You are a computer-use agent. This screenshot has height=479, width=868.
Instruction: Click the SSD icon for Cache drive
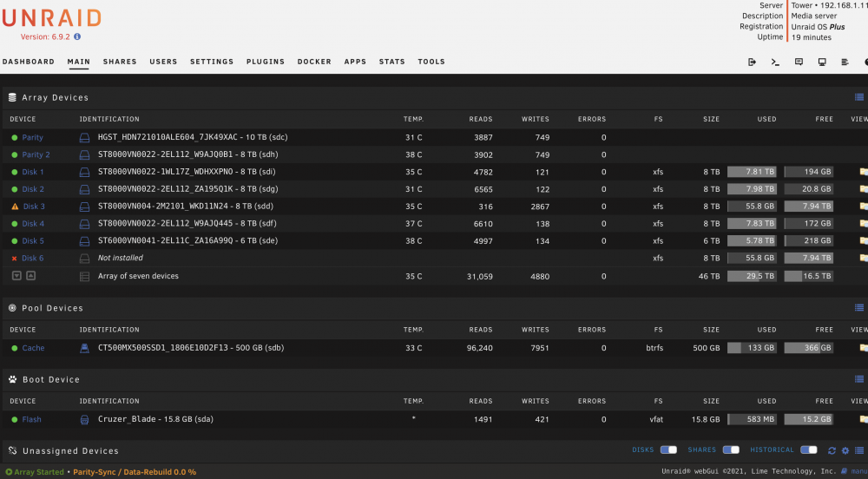(84, 348)
